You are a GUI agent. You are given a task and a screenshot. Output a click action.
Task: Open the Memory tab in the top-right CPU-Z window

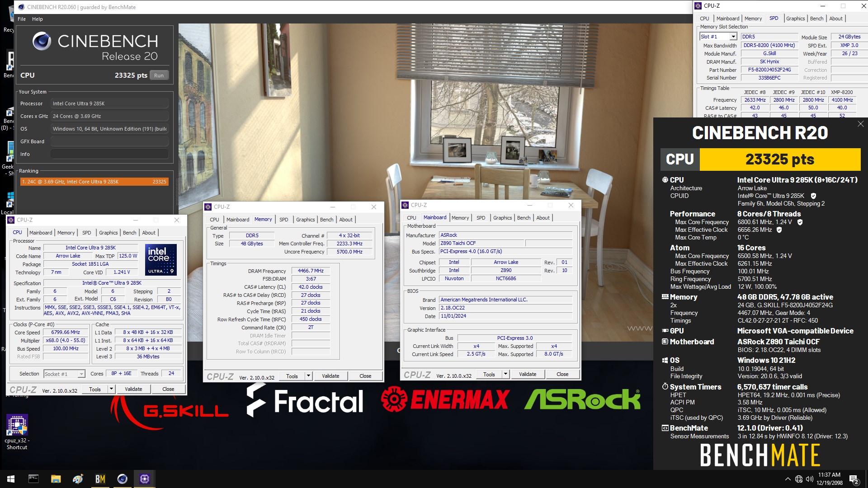(x=753, y=19)
